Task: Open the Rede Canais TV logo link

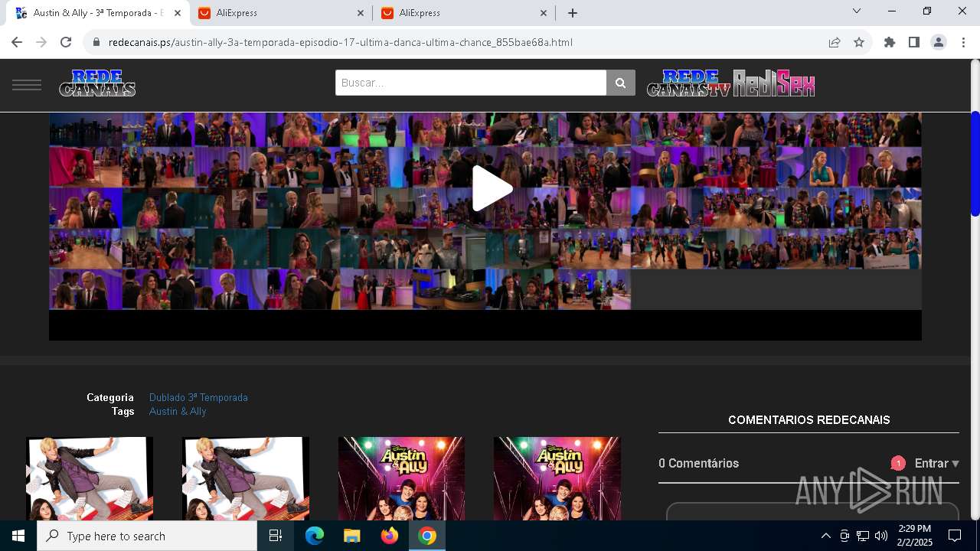Action: click(689, 83)
